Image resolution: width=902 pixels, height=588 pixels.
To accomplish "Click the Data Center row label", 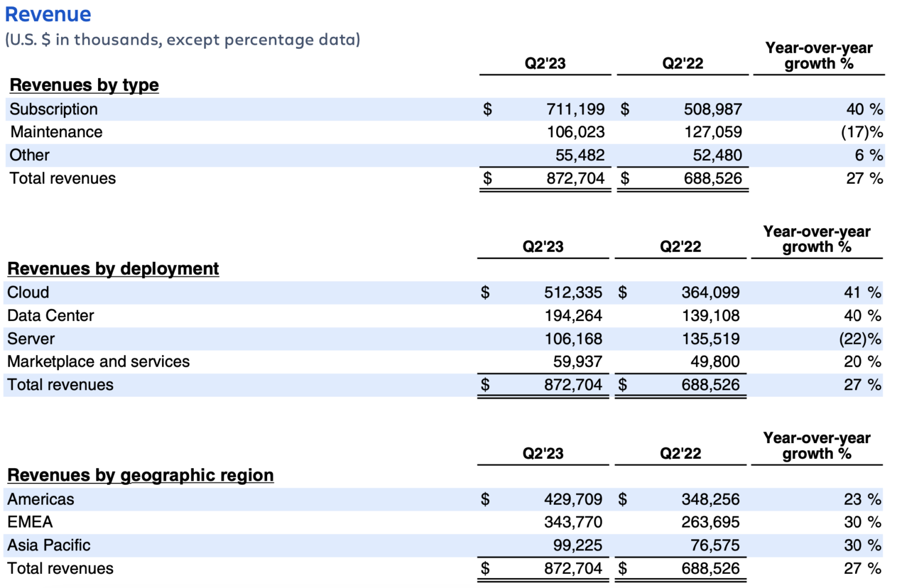I will (50, 315).
